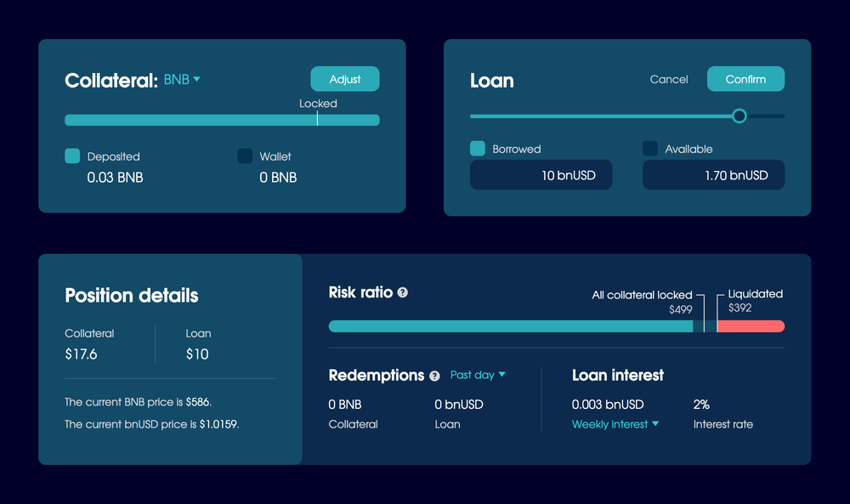Confirm the loan changes
Viewport: 850px width, 504px height.
[x=745, y=79]
